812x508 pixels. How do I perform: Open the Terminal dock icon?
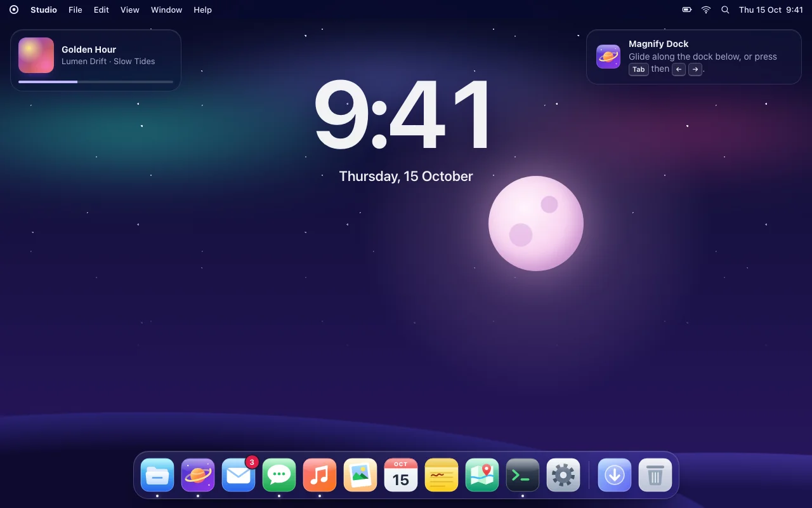point(523,475)
